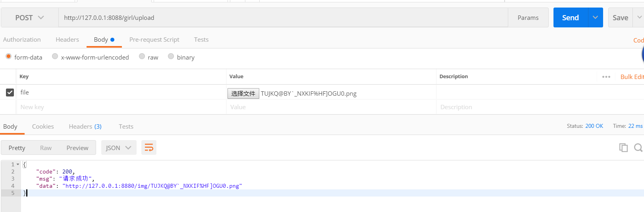Toggle line wrap icon
The image size is (644, 212).
pos(149,148)
